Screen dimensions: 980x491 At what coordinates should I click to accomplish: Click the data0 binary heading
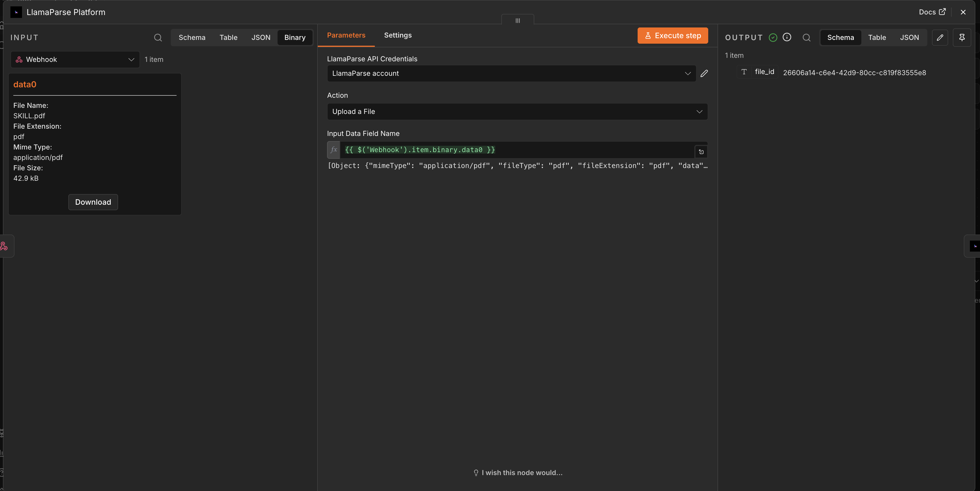(x=25, y=84)
